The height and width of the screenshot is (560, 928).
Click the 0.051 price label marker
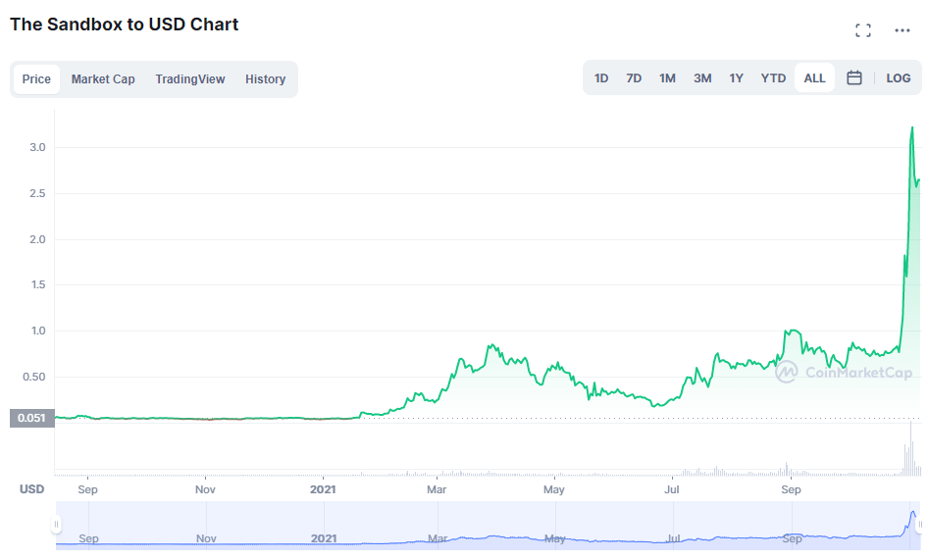[x=32, y=419]
